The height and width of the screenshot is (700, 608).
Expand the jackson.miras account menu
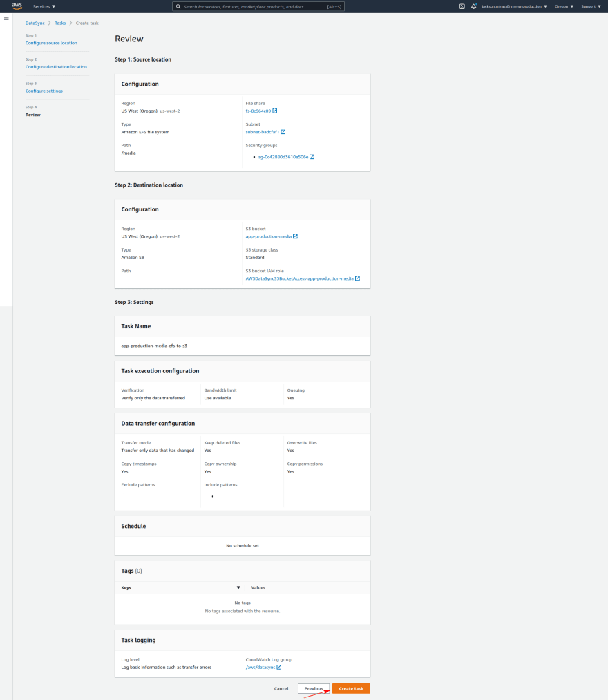click(x=514, y=6)
